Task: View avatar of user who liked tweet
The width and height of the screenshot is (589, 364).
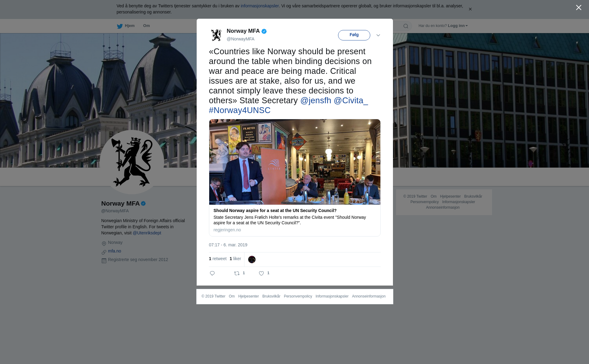Action: coord(252,260)
